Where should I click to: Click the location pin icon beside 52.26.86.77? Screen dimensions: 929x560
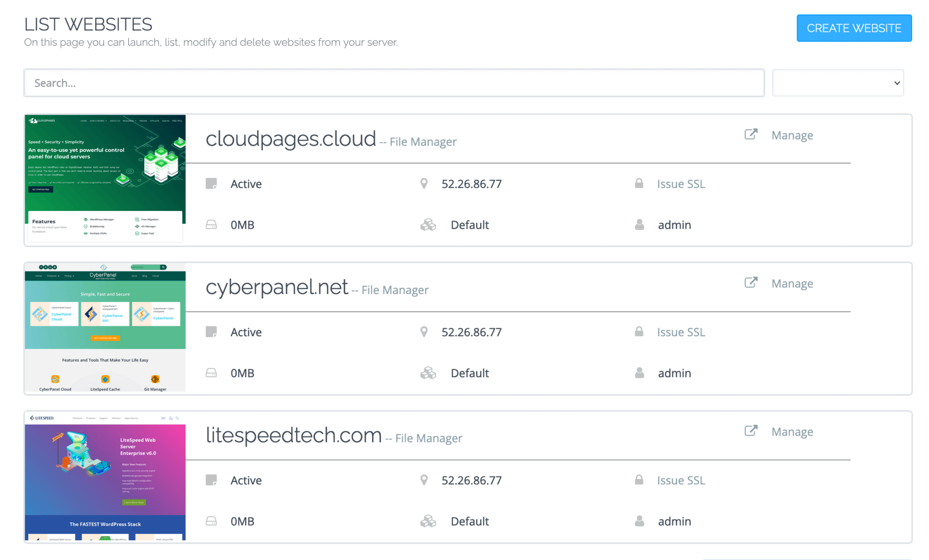click(424, 184)
